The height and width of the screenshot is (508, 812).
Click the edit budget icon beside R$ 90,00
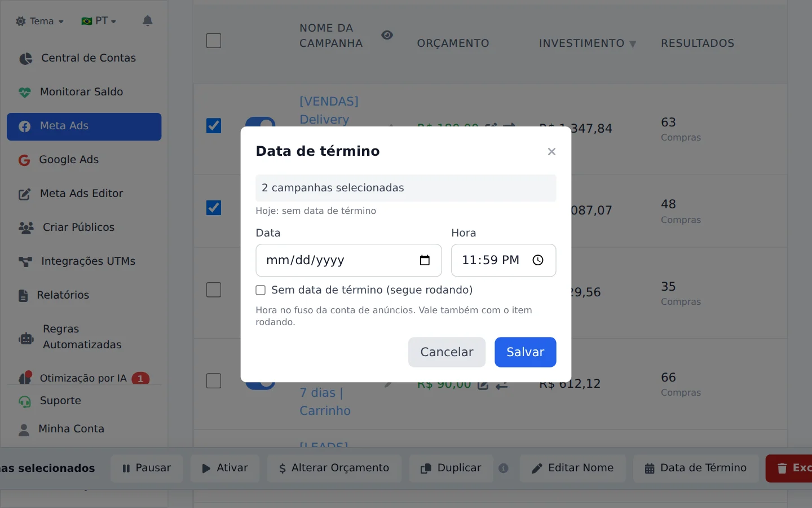483,385
